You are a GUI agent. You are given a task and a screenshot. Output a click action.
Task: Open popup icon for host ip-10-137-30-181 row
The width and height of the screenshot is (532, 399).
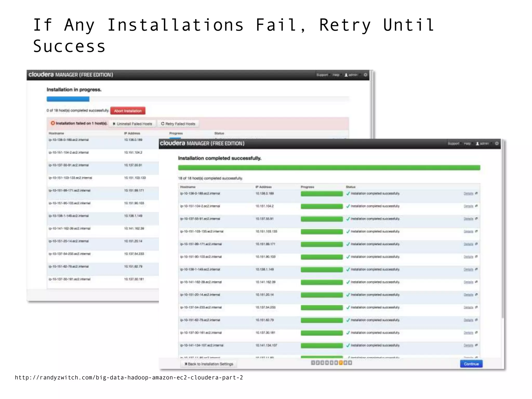476,332
